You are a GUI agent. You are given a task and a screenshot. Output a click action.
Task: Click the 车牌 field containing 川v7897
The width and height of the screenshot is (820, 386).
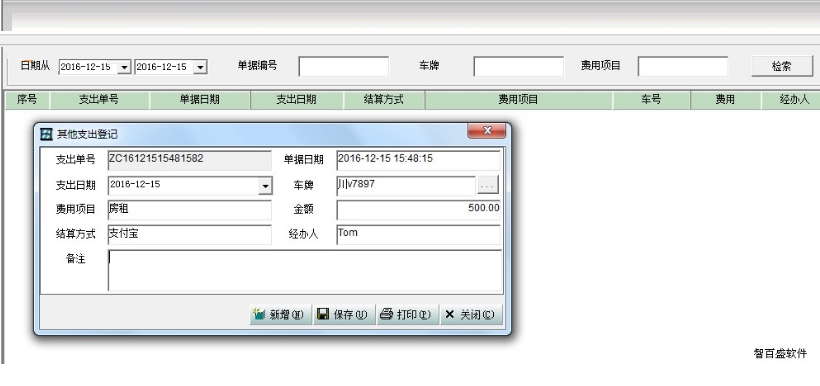(406, 185)
